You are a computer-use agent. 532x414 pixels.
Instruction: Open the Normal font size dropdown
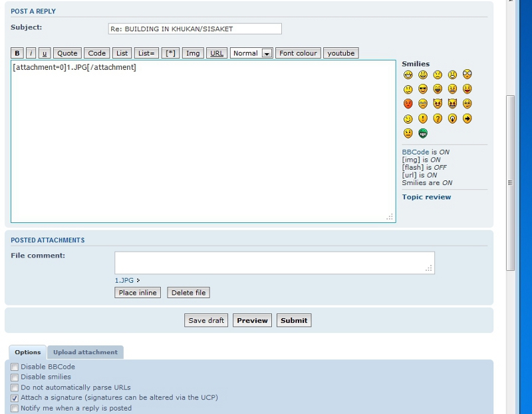pyautogui.click(x=251, y=53)
